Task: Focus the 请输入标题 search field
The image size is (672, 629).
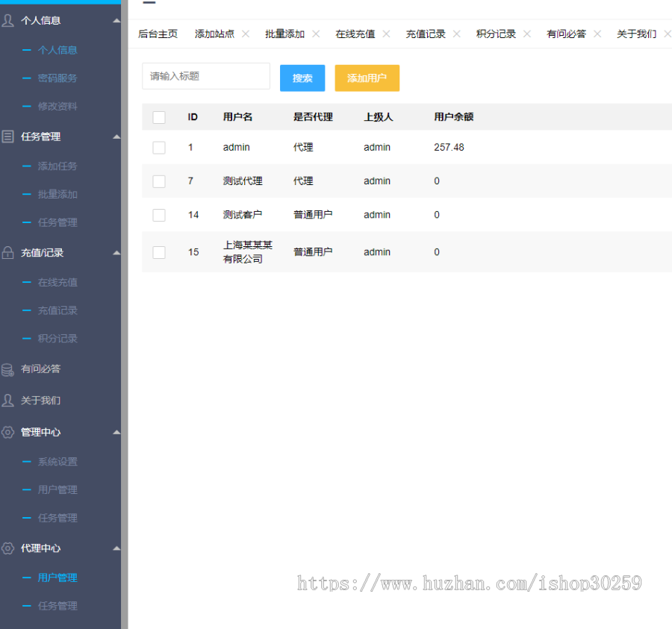Action: pos(206,76)
